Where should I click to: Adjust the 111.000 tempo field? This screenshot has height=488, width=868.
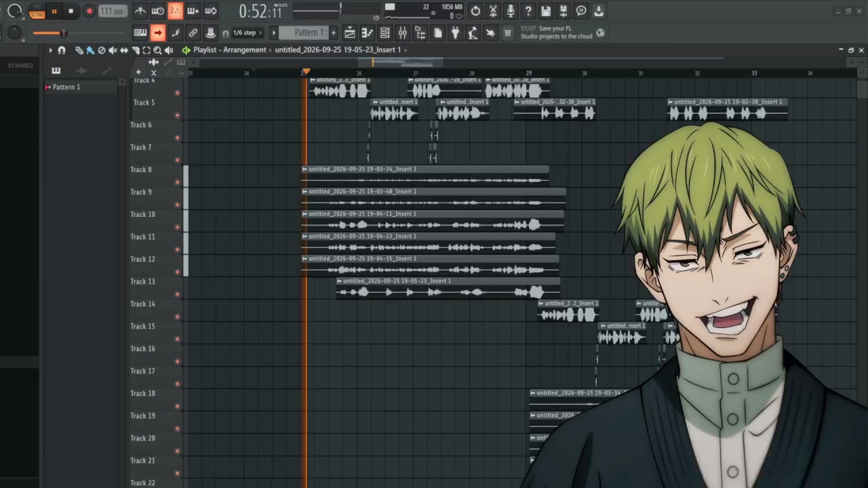click(112, 12)
